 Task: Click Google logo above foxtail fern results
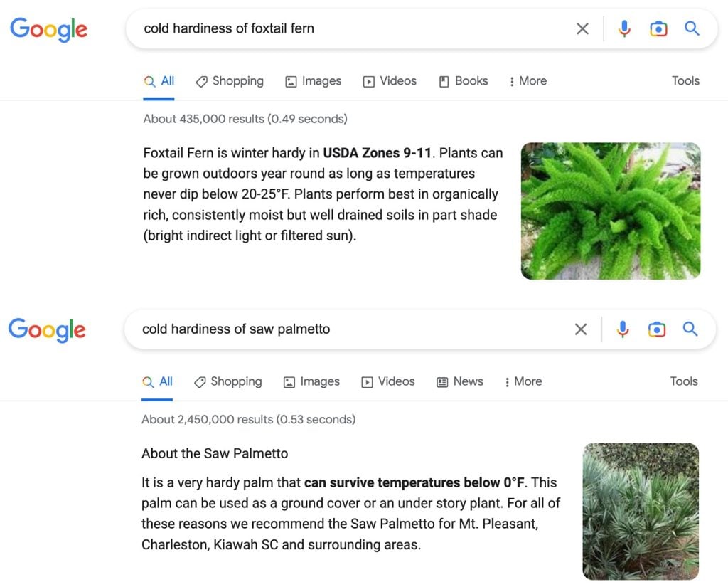(49, 29)
